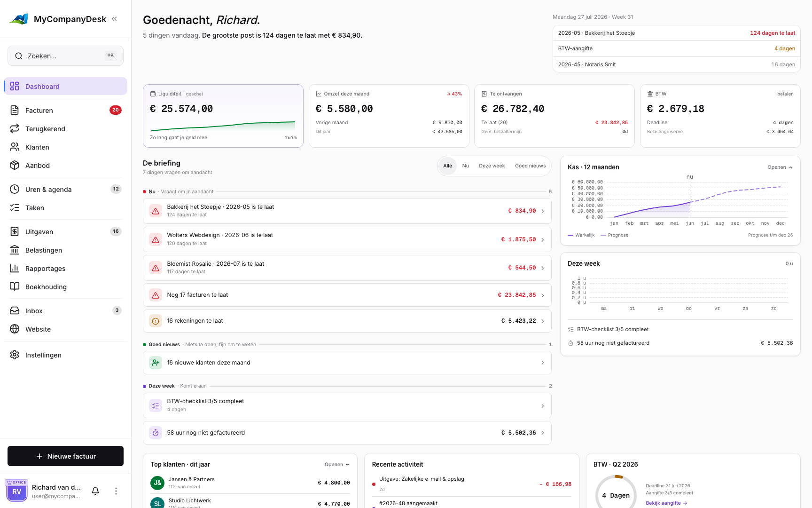Image resolution: width=812 pixels, height=508 pixels.
Task: Collapse the sidebar with double-chevron icon
Action: (114, 19)
